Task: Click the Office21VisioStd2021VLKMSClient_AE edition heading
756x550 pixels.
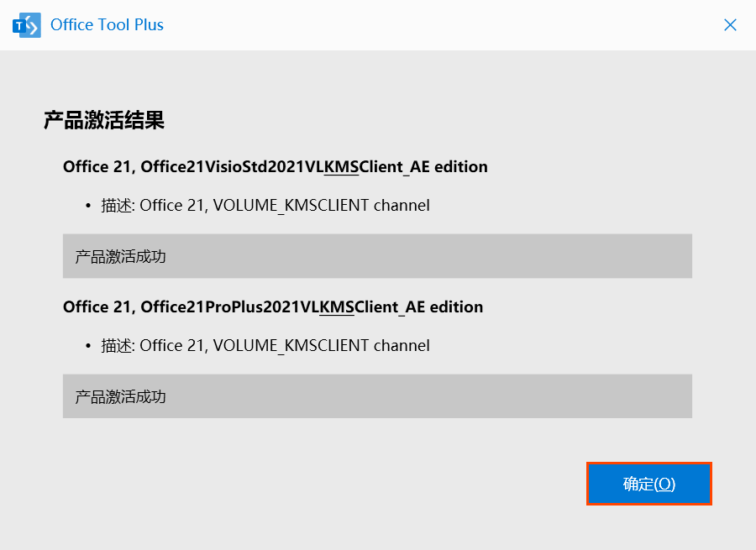Action: tap(276, 167)
